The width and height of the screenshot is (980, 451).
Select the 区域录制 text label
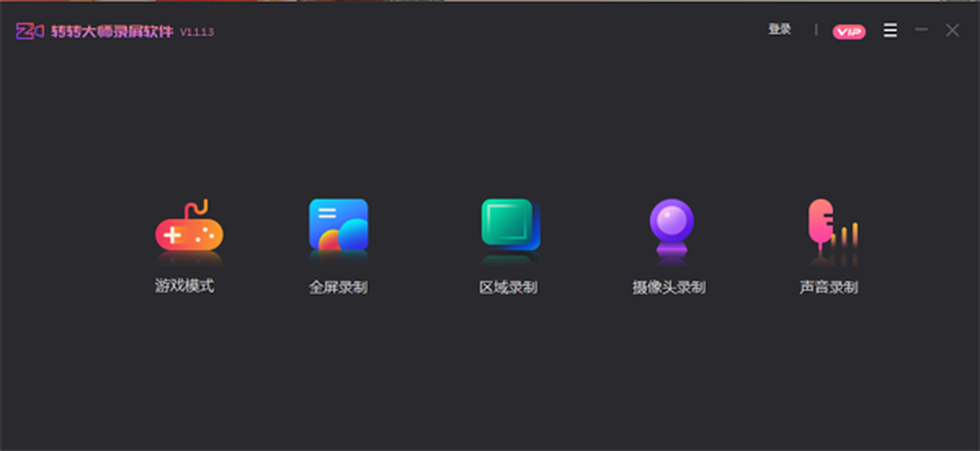click(508, 288)
